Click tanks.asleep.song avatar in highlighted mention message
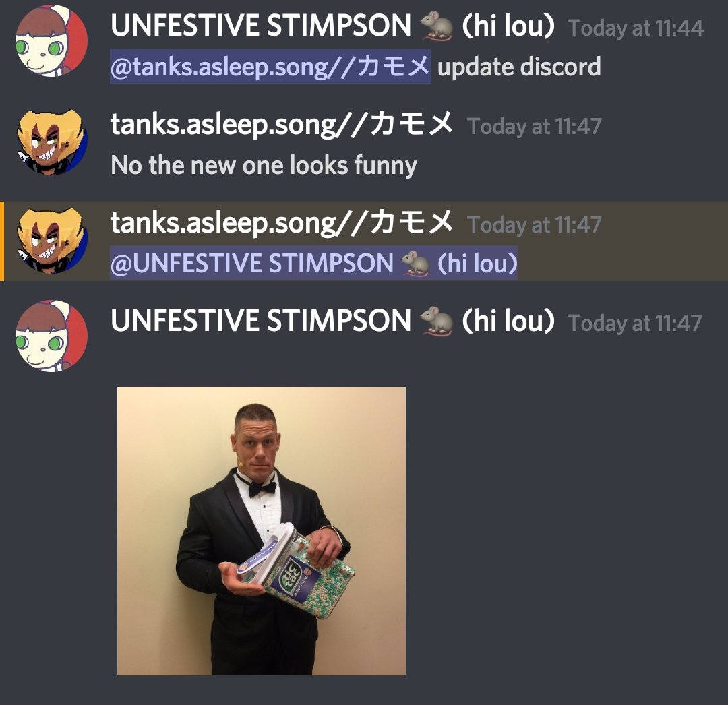The width and height of the screenshot is (728, 705). [x=51, y=239]
